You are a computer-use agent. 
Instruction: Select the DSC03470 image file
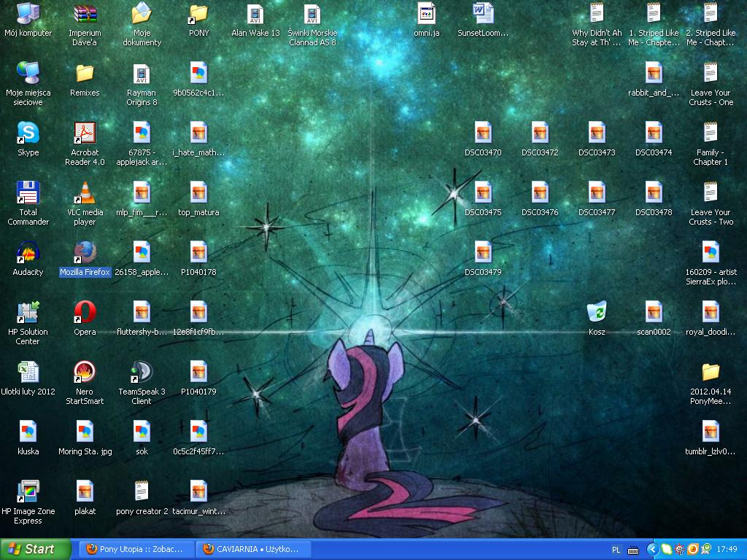point(483,133)
